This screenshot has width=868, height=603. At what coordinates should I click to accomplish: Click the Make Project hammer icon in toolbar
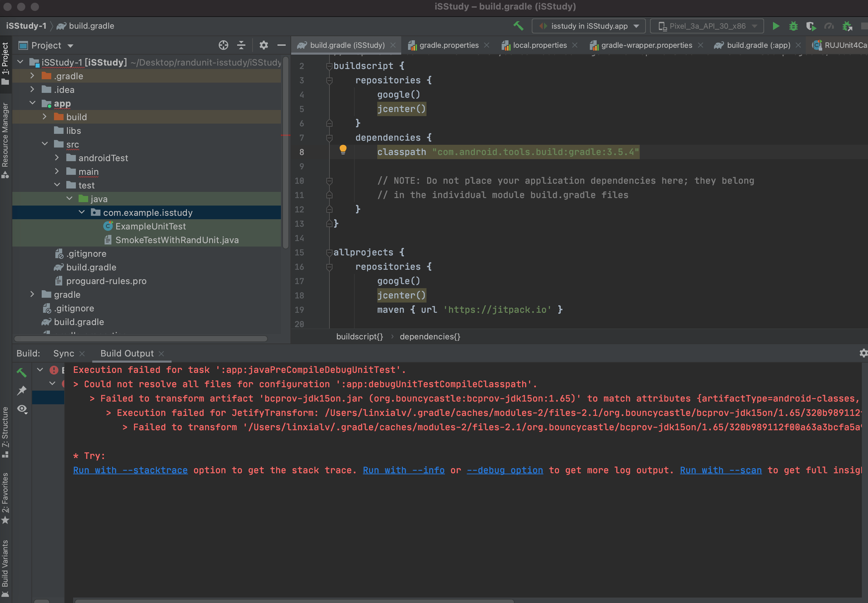pos(518,26)
